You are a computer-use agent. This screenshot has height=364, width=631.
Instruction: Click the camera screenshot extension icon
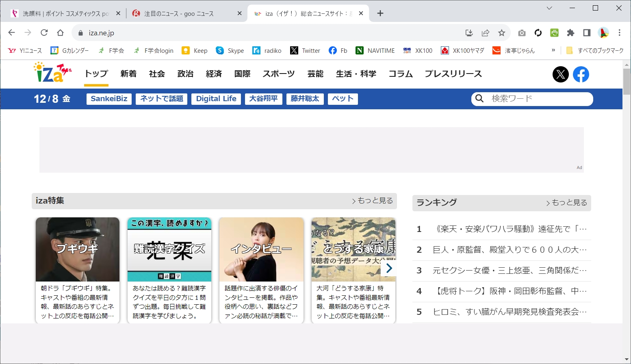point(522,33)
